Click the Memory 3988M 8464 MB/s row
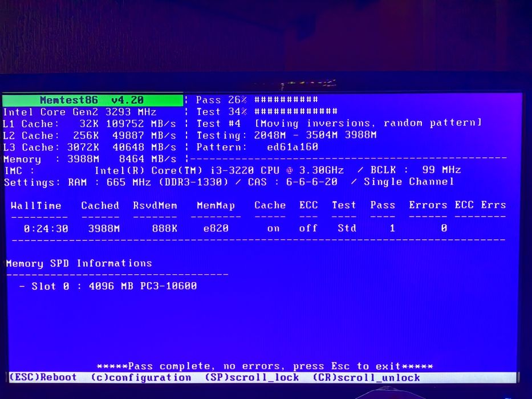The width and height of the screenshot is (532, 399). 90,159
